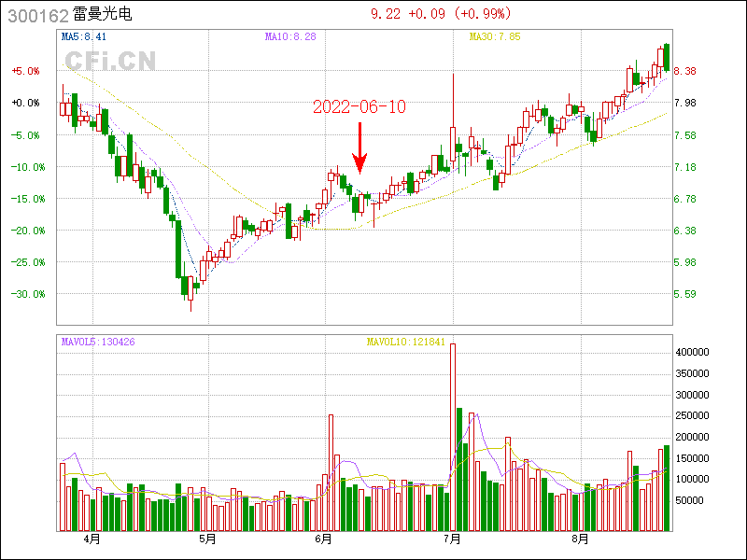Click the stock name 雷曼光电
Screen dimensions: 747x560
coord(108,16)
